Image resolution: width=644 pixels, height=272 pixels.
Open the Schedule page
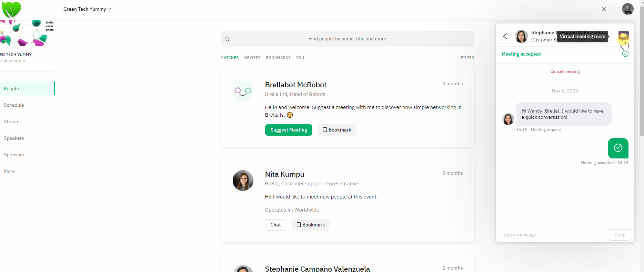coord(14,105)
